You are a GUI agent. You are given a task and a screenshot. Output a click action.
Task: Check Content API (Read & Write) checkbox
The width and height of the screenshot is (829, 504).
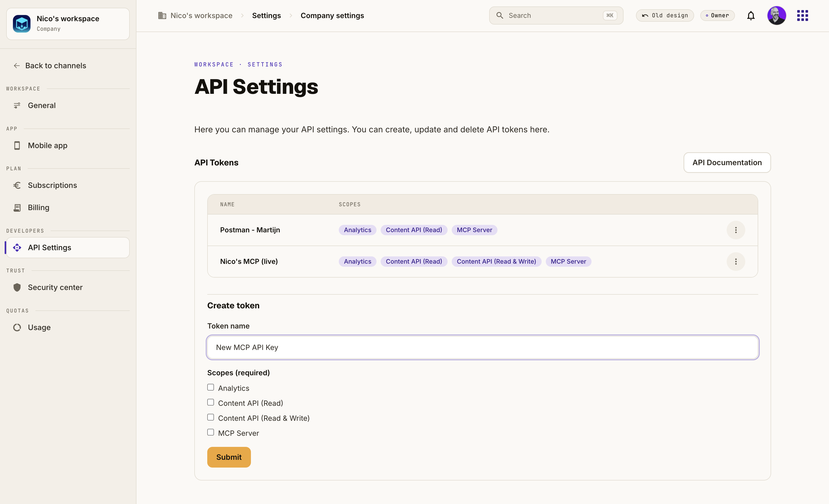point(211,417)
